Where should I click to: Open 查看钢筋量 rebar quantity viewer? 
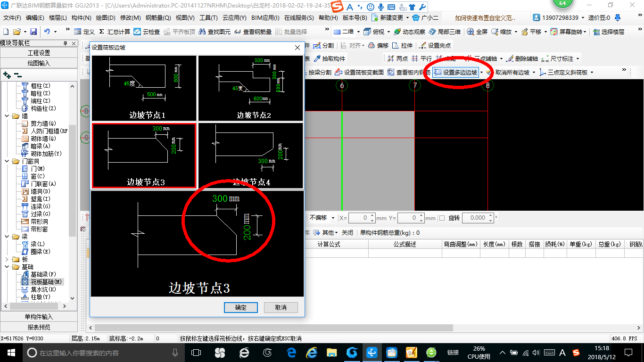pos(253,32)
